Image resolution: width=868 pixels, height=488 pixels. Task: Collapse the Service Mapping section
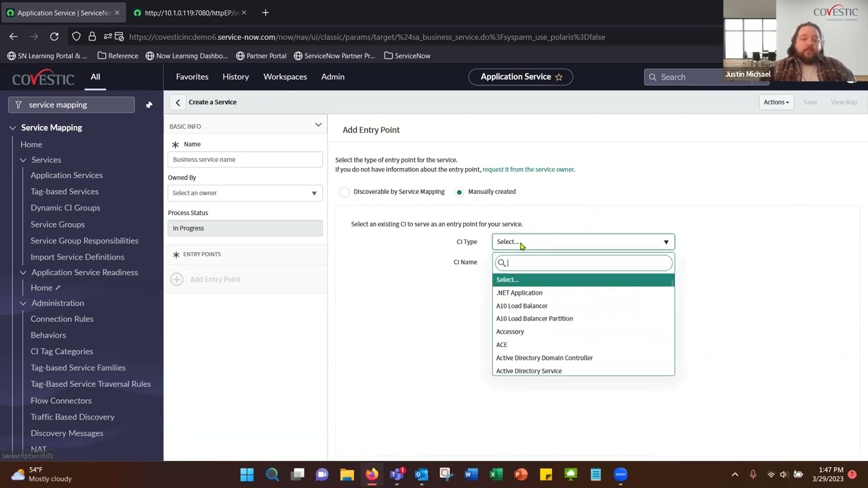[12, 127]
